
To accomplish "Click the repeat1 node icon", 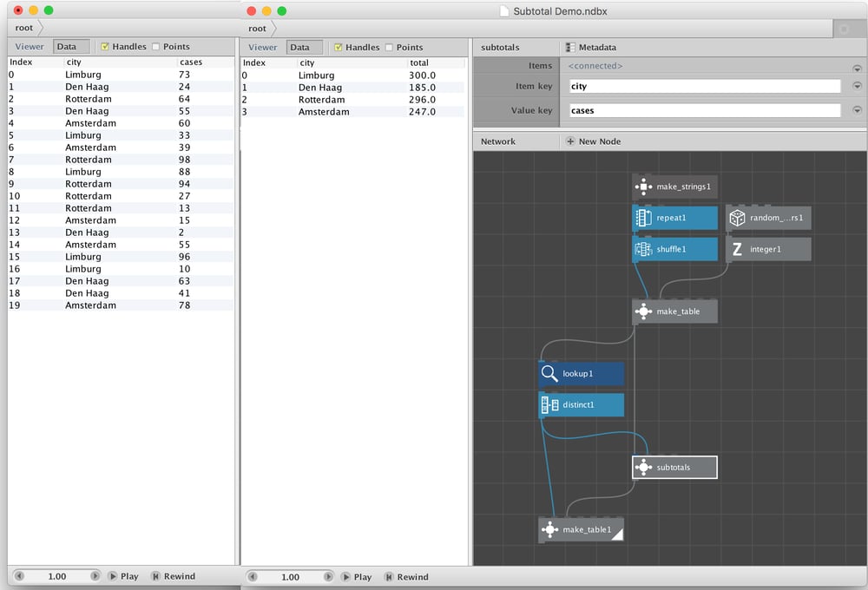I will tap(643, 218).
